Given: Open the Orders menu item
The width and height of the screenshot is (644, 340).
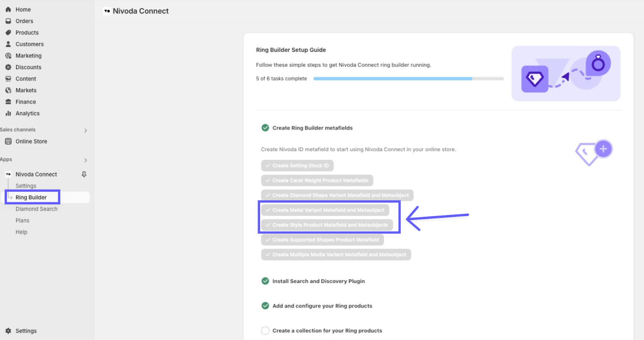Looking at the screenshot, I should point(24,21).
